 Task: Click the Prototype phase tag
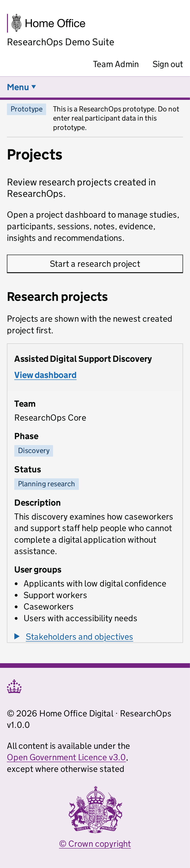click(x=27, y=109)
